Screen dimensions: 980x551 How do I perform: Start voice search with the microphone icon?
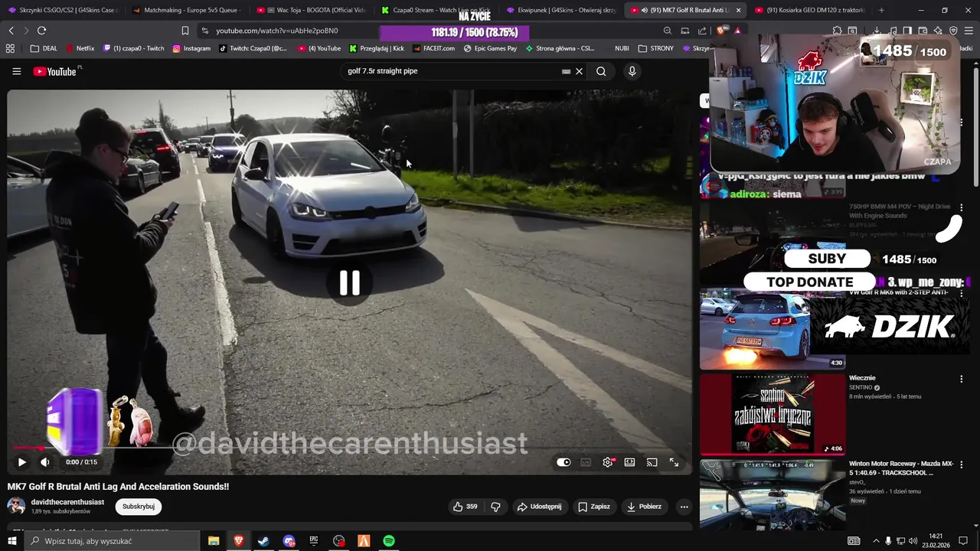(x=632, y=71)
